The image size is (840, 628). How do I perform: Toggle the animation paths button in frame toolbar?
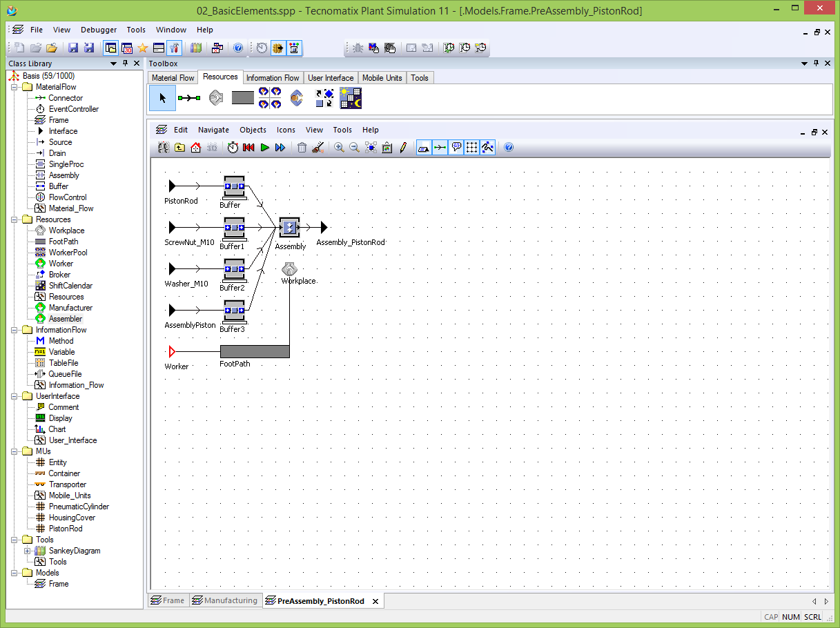pyautogui.click(x=487, y=148)
